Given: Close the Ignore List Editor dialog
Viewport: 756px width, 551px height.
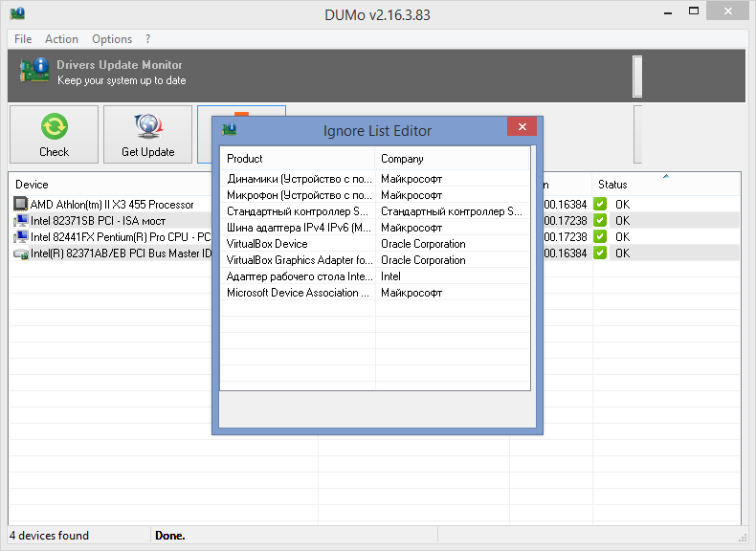Looking at the screenshot, I should click(522, 127).
